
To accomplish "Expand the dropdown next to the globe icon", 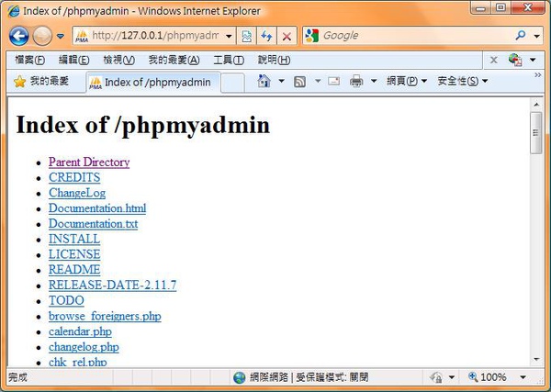I will coord(533,60).
